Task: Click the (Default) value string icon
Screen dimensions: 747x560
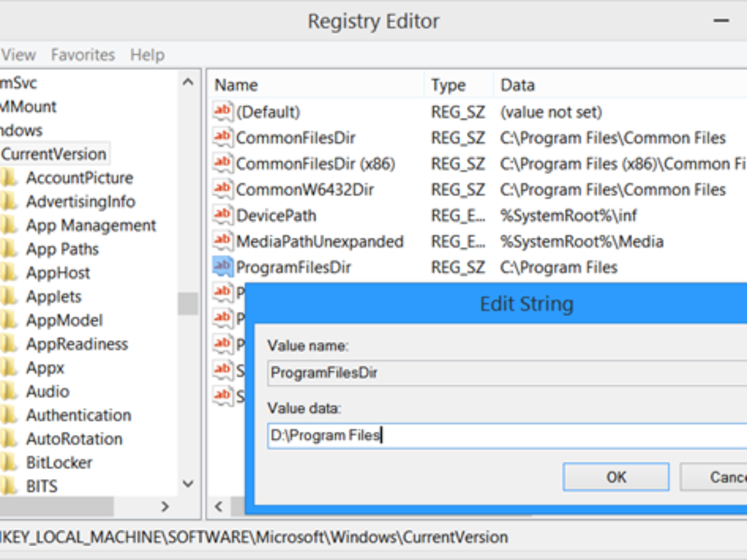Action: [x=222, y=111]
